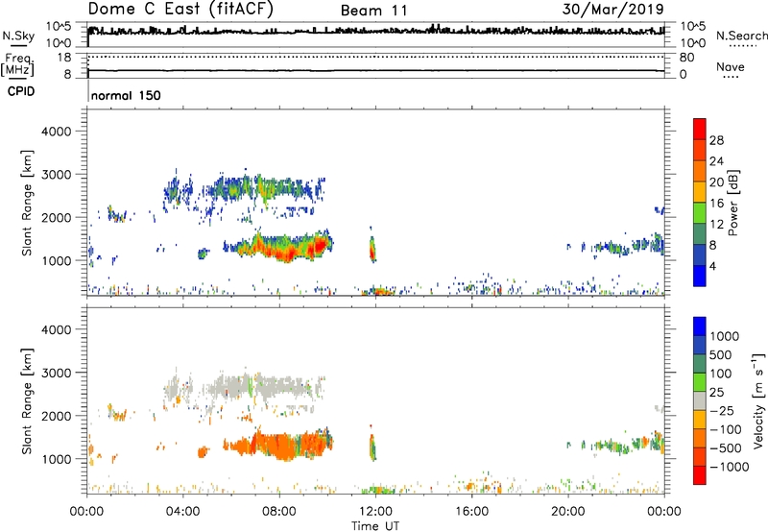Click the gray segment of Velocity colorbar
The image size is (768, 532).
(x=700, y=400)
